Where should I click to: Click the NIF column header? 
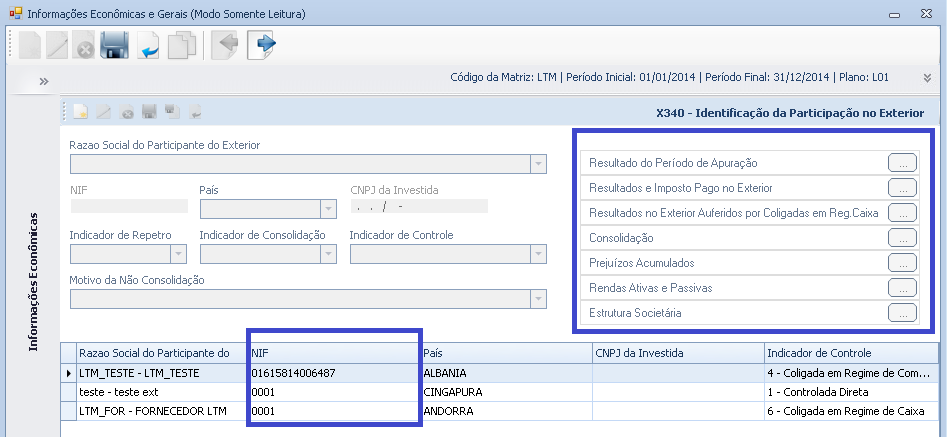pos(334,353)
